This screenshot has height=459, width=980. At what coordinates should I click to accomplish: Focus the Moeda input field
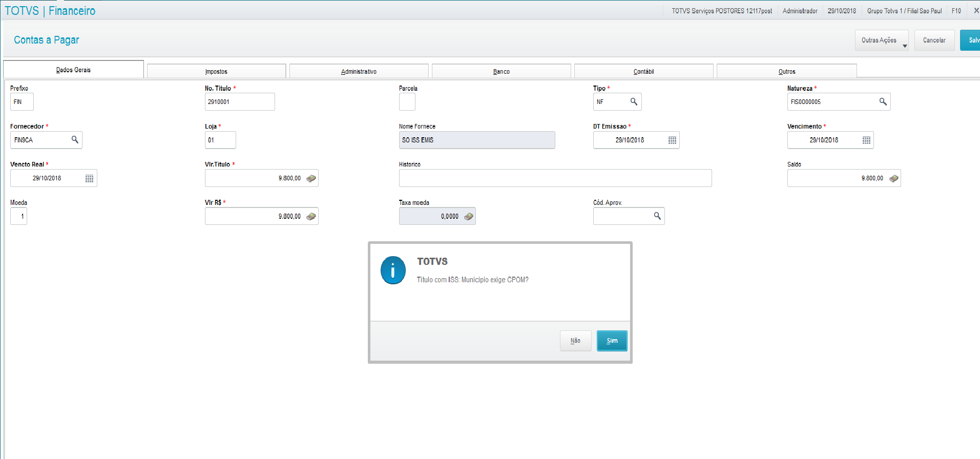coord(18,216)
